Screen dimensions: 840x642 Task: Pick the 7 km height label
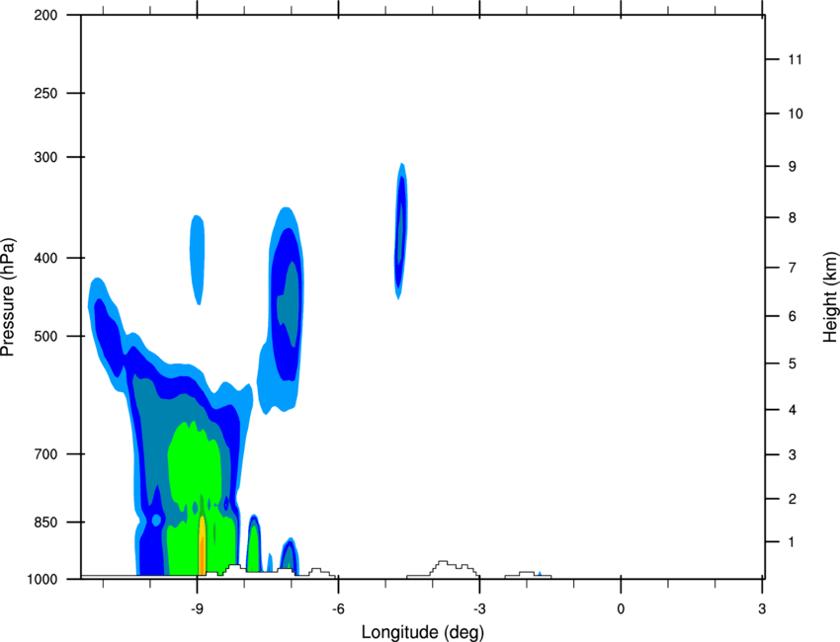point(792,268)
